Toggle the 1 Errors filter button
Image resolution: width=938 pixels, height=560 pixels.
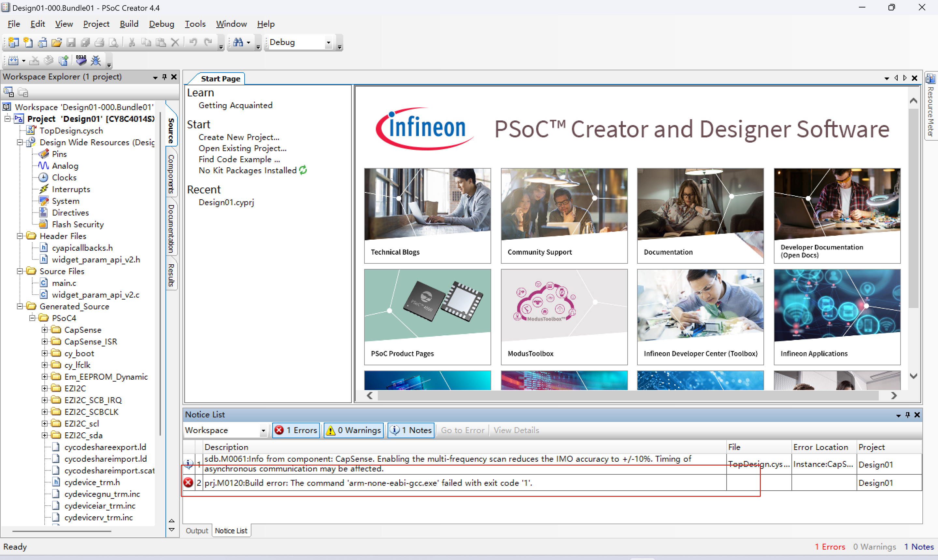click(x=296, y=430)
